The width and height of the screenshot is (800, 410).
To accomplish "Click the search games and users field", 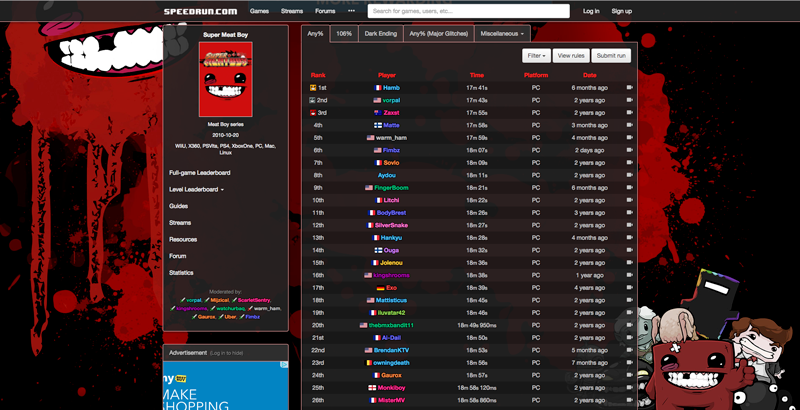I will pyautogui.click(x=468, y=11).
